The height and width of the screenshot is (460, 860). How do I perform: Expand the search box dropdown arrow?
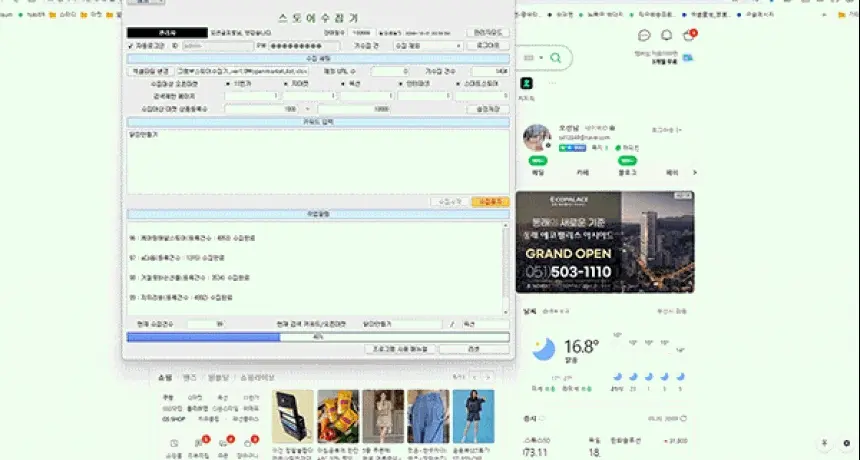pyautogui.click(x=541, y=58)
